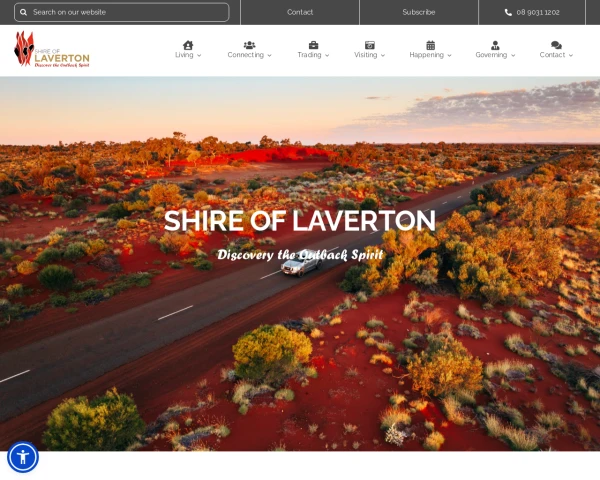600x480 pixels.
Task: Click the Shire of Laverton logo
Action: 52,50
